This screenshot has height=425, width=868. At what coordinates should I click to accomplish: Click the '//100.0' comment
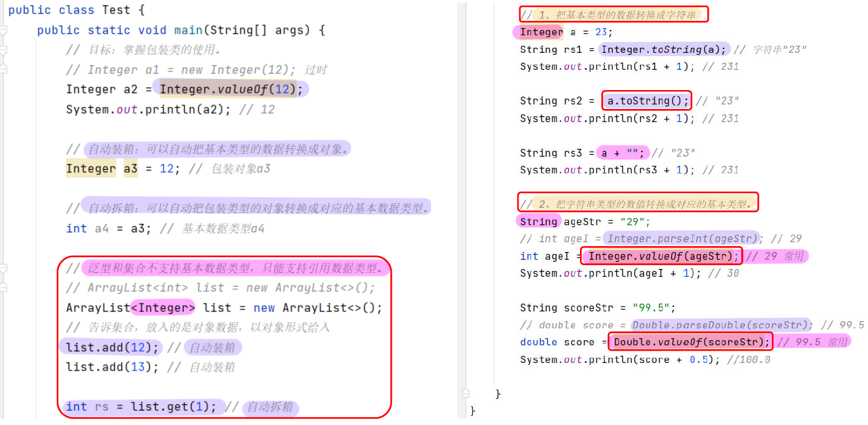point(748,359)
